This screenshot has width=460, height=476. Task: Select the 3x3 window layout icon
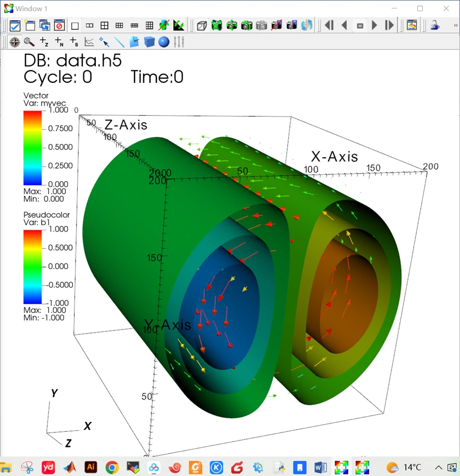[149, 25]
